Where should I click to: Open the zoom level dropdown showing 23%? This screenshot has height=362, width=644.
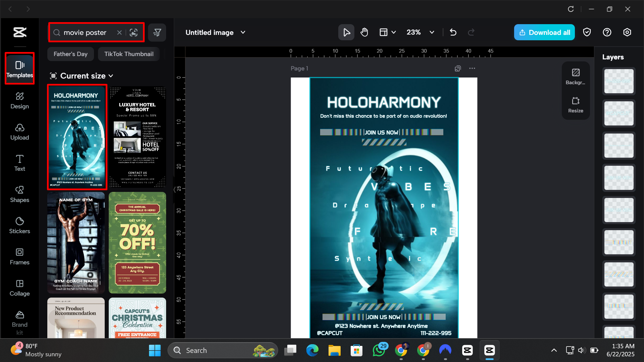(420, 32)
